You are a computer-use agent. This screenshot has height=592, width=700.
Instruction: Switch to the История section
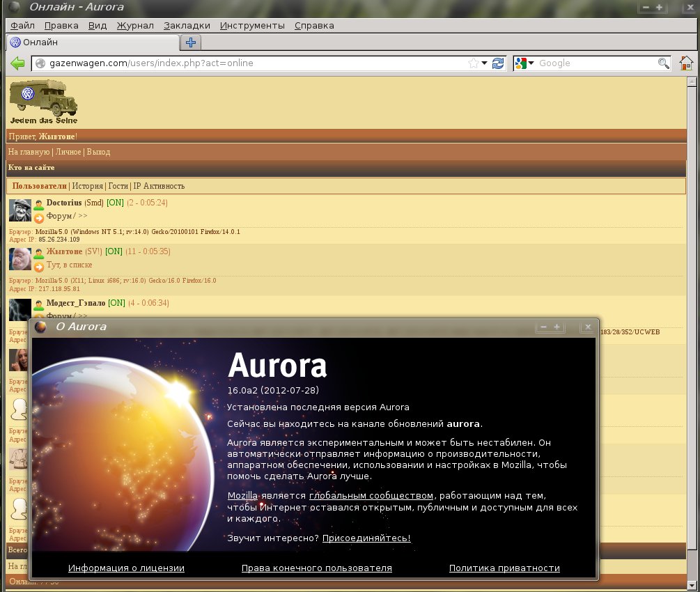[88, 186]
